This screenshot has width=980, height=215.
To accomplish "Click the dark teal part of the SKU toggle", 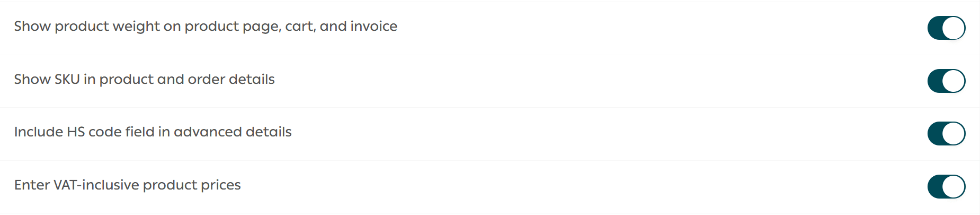I will [x=936, y=81].
